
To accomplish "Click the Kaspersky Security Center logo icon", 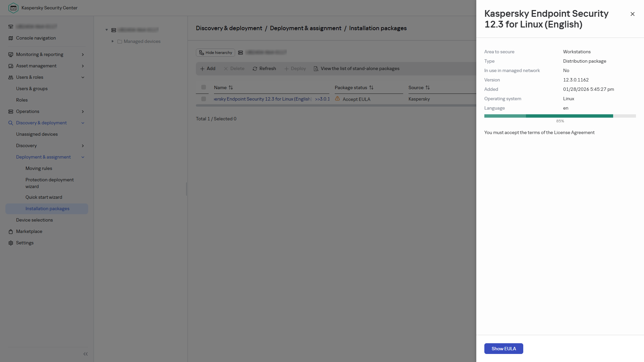I will pos(13,8).
